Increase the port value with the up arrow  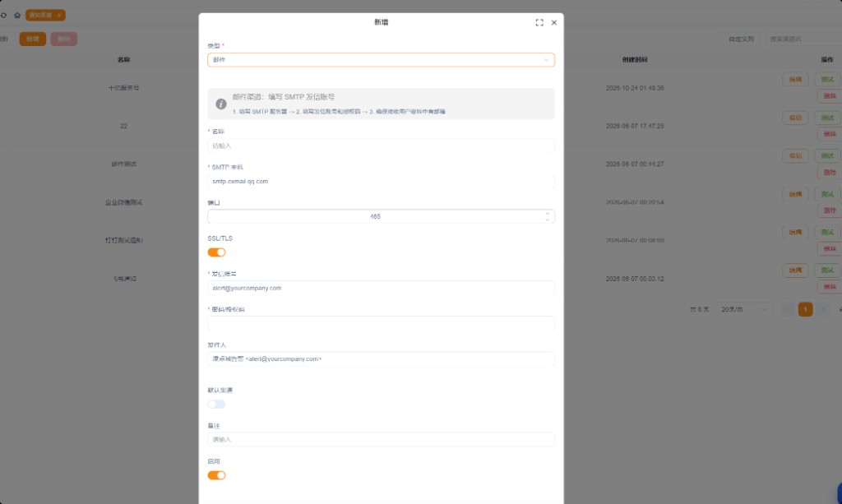click(547, 214)
